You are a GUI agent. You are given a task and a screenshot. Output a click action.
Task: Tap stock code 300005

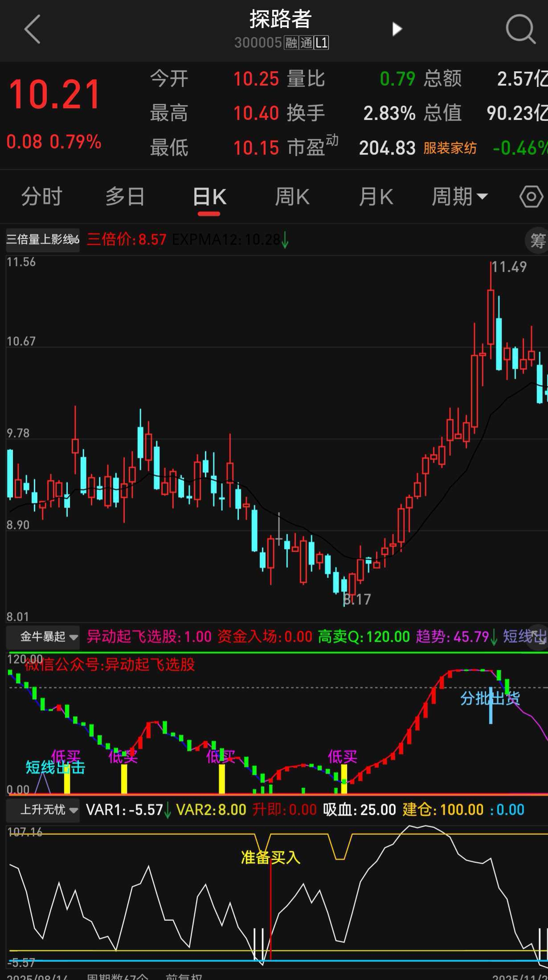pyautogui.click(x=258, y=43)
